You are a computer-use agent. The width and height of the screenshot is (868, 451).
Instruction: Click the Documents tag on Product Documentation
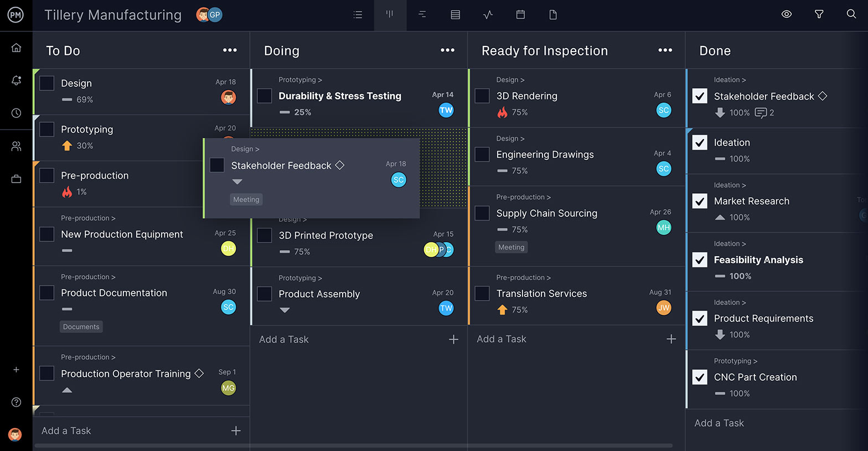click(x=81, y=327)
